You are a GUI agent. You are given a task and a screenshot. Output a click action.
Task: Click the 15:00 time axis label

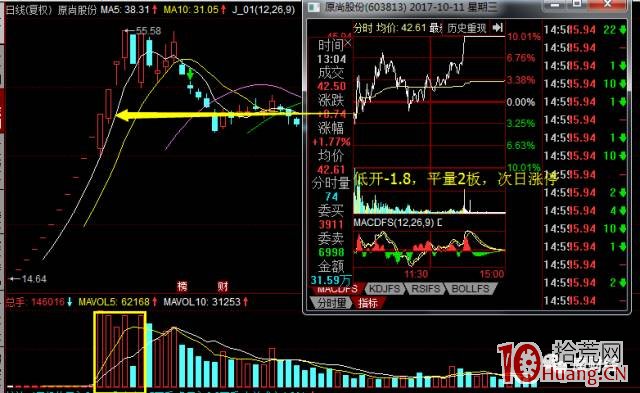492,274
